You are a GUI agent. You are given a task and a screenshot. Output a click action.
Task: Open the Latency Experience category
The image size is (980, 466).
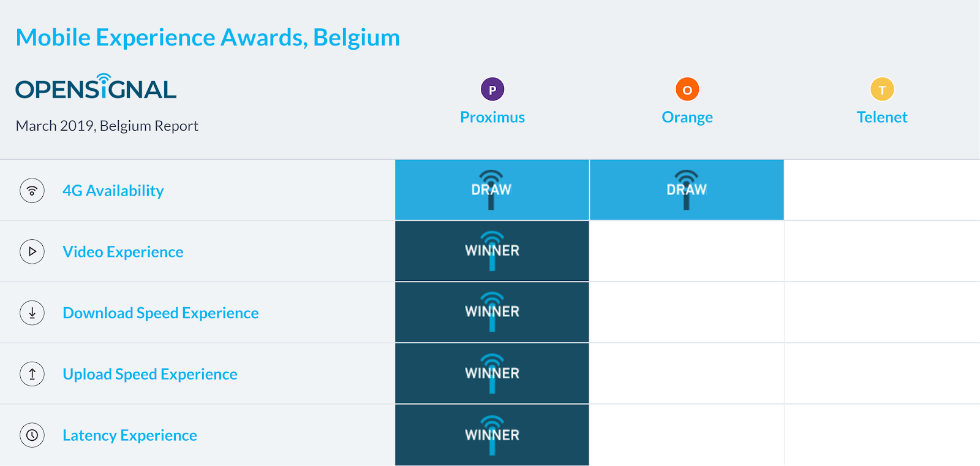pos(130,435)
